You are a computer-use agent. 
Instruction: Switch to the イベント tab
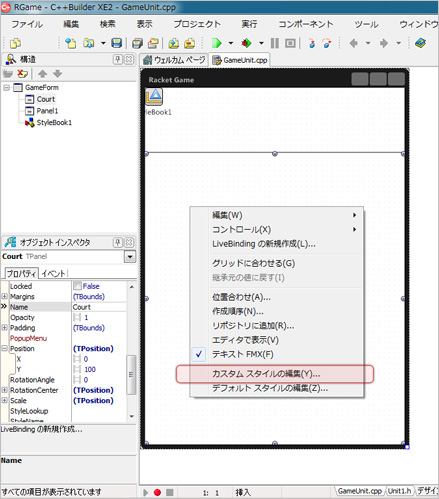[53, 274]
